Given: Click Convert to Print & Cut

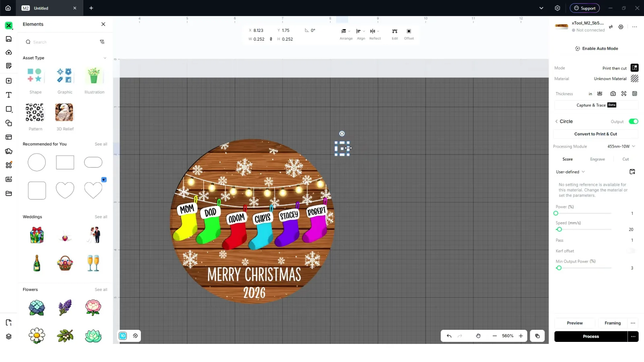Looking at the screenshot, I should tap(596, 134).
